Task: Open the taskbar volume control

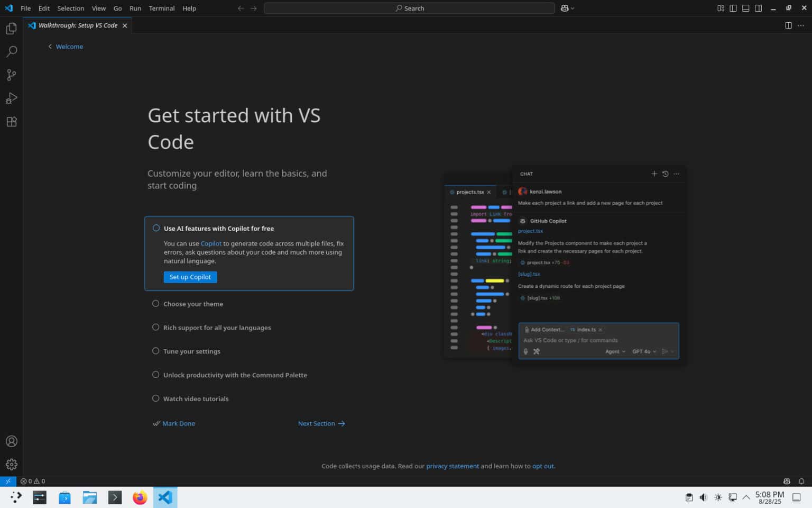Action: 703,497
